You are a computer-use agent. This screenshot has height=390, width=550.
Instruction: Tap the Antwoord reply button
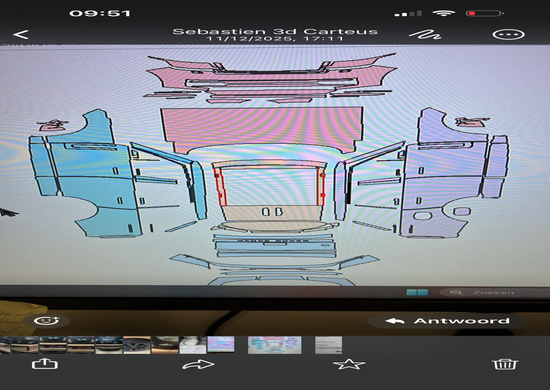447,321
